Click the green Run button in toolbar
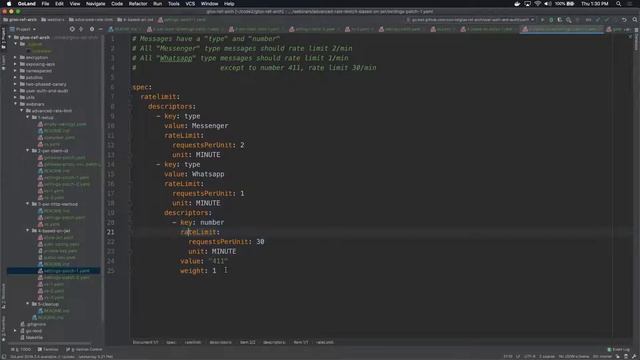The image size is (640, 360). coord(542,20)
